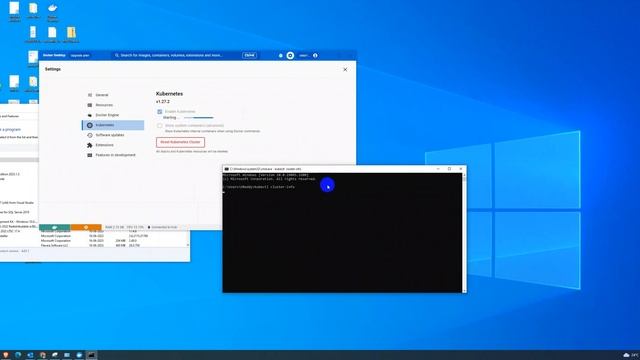Image resolution: width=640 pixels, height=360 pixels.
Task: Maximize the Command Prompt window
Action: coord(449,169)
